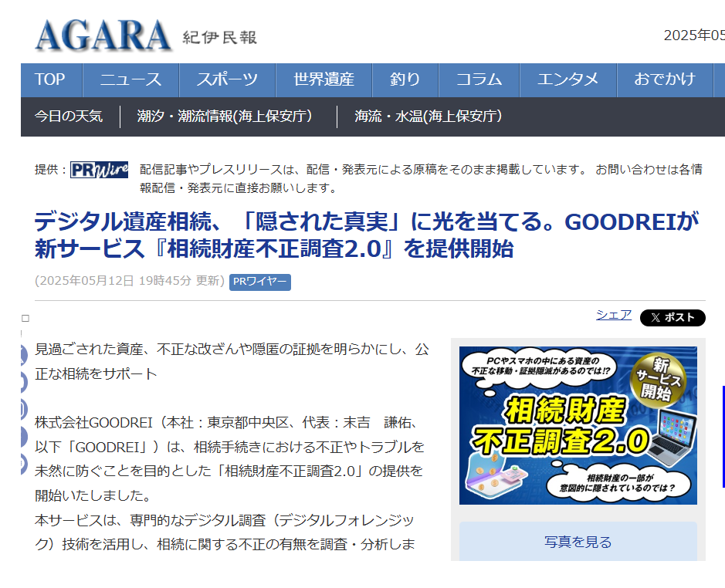
Task: Open the 相続財産不正調査2.0 banner image
Action: pos(578,425)
